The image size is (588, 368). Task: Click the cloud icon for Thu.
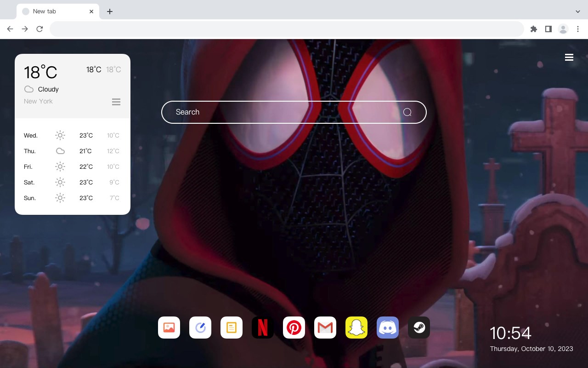[60, 151]
